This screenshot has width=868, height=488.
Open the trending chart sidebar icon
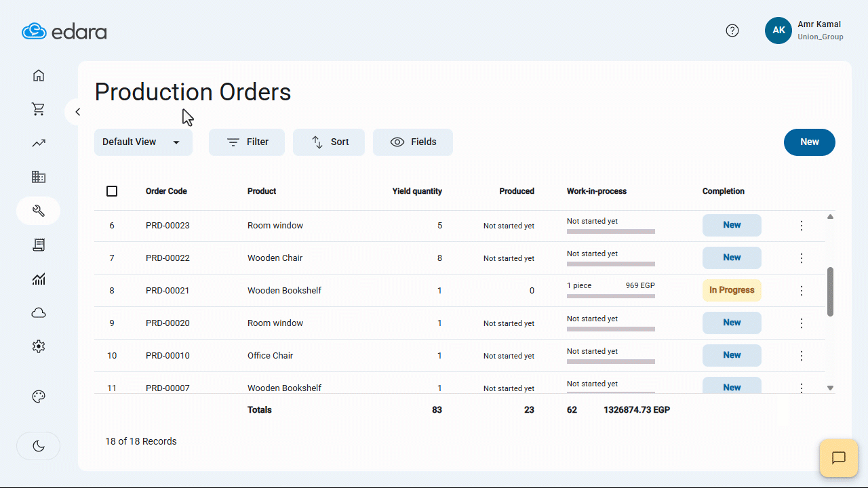pos(39,143)
